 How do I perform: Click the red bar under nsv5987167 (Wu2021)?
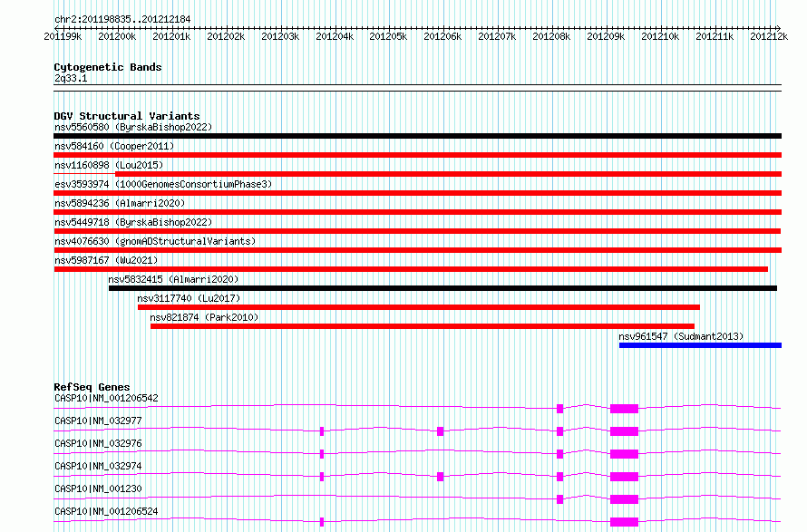(411, 269)
